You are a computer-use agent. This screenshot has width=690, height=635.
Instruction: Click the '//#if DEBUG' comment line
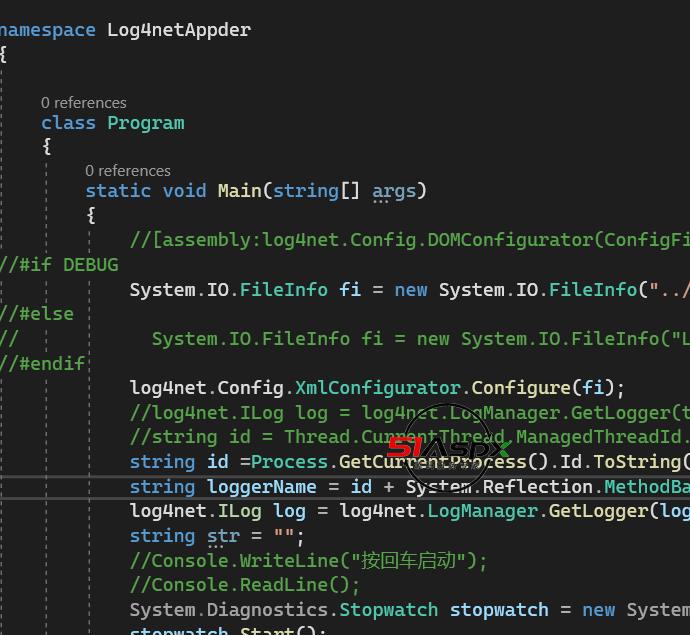point(59,265)
